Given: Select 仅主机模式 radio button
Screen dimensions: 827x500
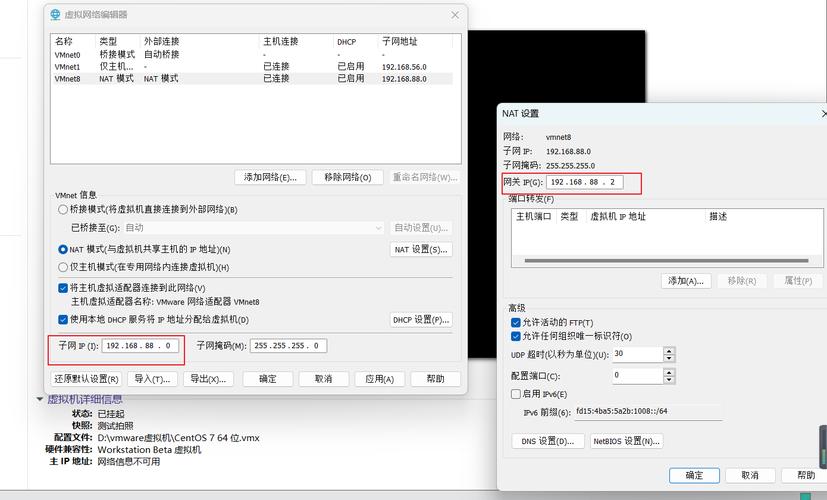Looking at the screenshot, I should (x=63, y=267).
